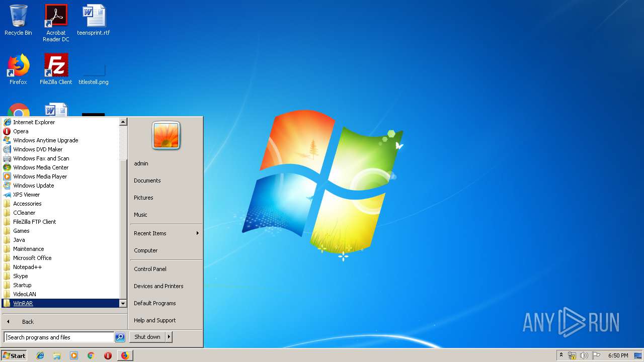Click the clock showing 6:50 PM
The width and height of the screenshot is (644, 362).
point(618,355)
